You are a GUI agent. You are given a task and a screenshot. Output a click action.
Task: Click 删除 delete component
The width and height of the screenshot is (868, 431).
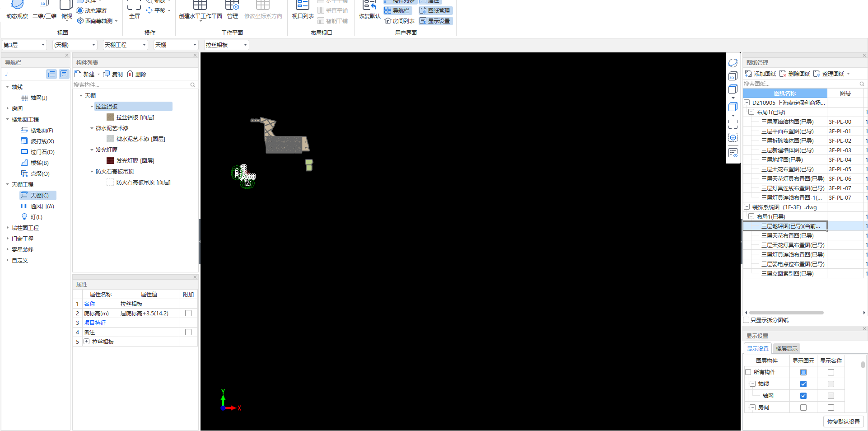[137, 74]
